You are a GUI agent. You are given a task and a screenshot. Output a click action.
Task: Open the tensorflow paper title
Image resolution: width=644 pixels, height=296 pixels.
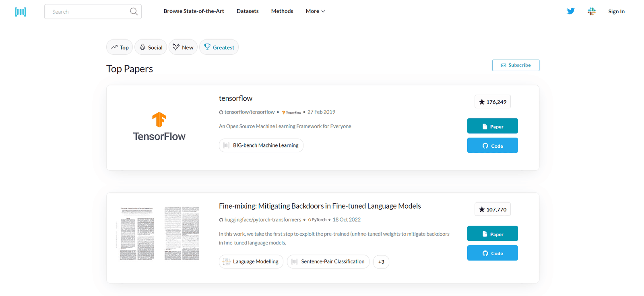pyautogui.click(x=235, y=98)
